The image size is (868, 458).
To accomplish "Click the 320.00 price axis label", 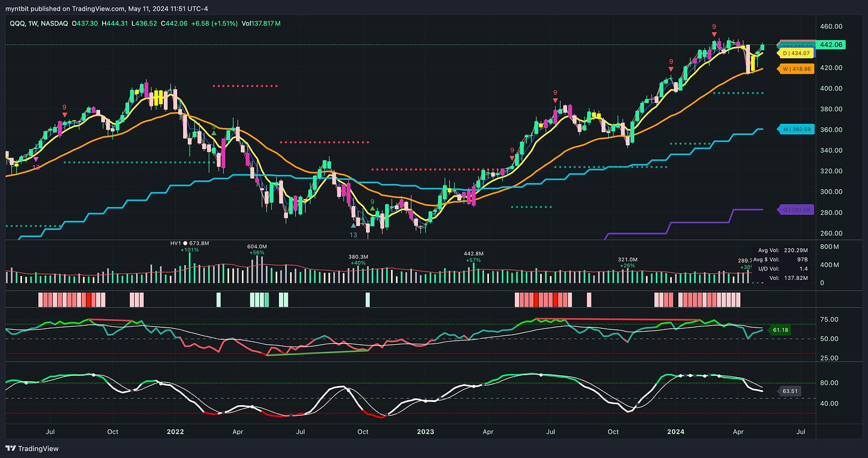I will [x=831, y=171].
